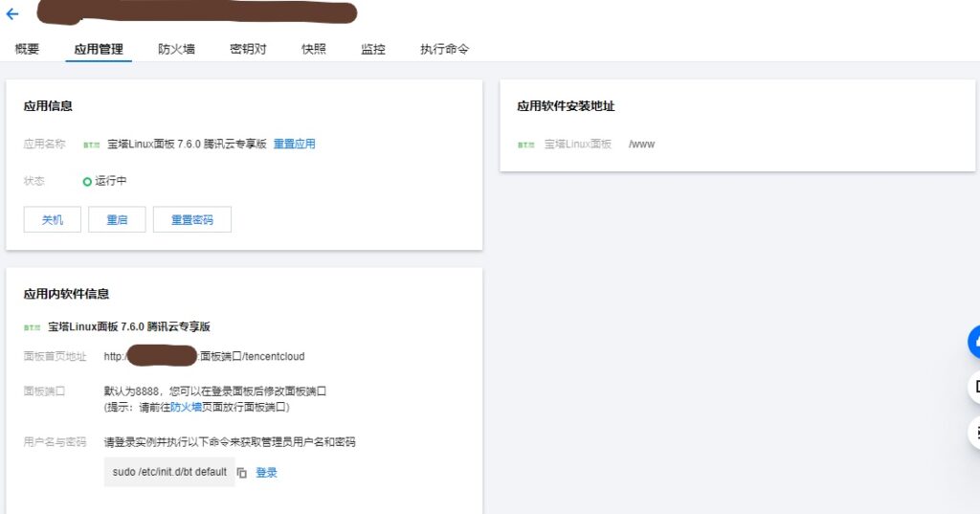
Task: Click the back arrow at top left
Action: tap(12, 14)
